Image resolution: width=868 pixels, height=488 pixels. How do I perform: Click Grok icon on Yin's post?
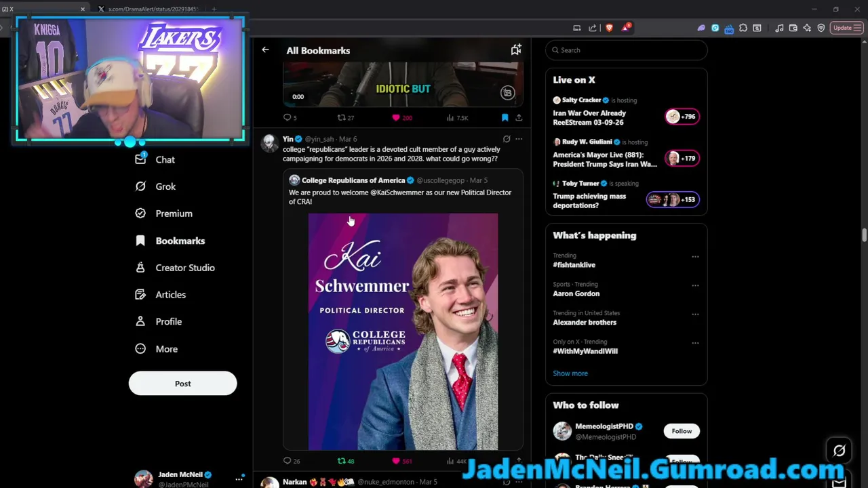click(507, 139)
